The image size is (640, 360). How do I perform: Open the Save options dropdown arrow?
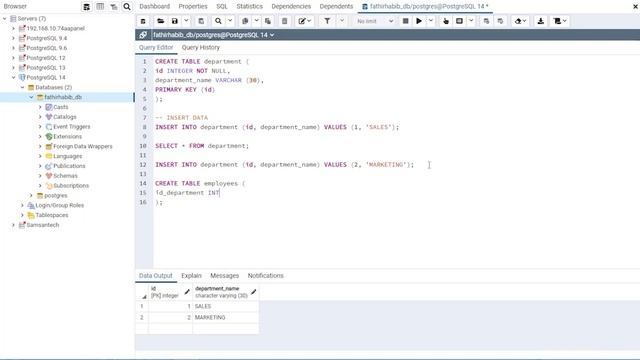[x=186, y=21]
